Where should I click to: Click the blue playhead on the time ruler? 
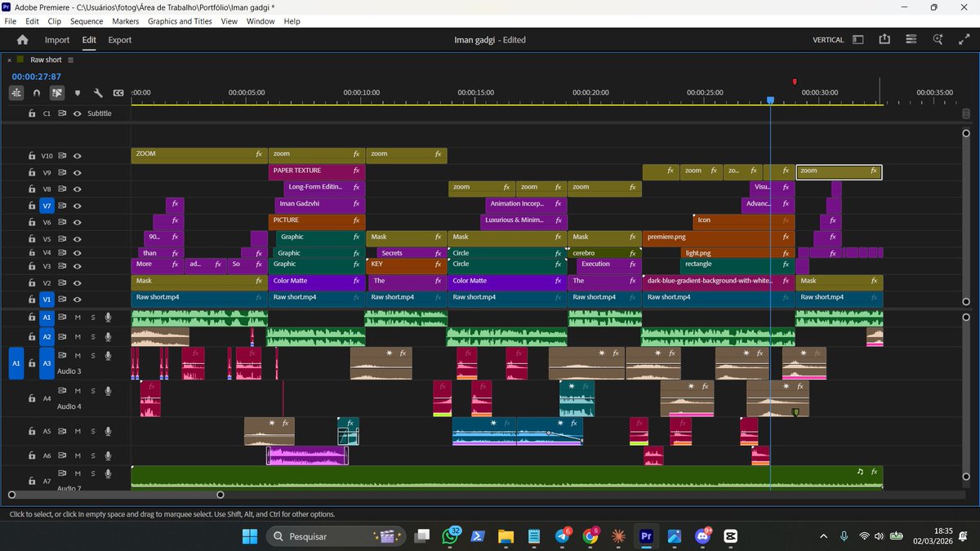pos(770,100)
